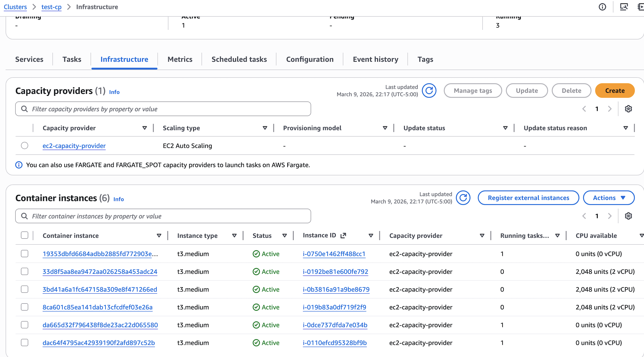The height and width of the screenshot is (357, 644).
Task: Open the Event history tab
Action: 375,59
